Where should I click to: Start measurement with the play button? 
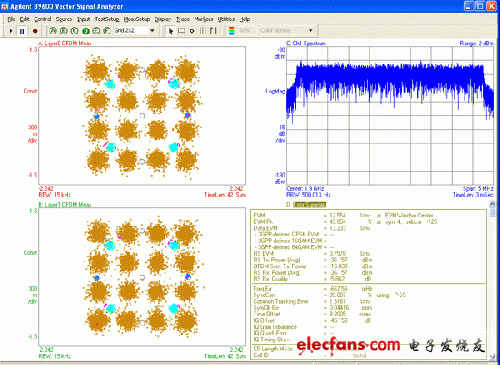click(x=11, y=31)
